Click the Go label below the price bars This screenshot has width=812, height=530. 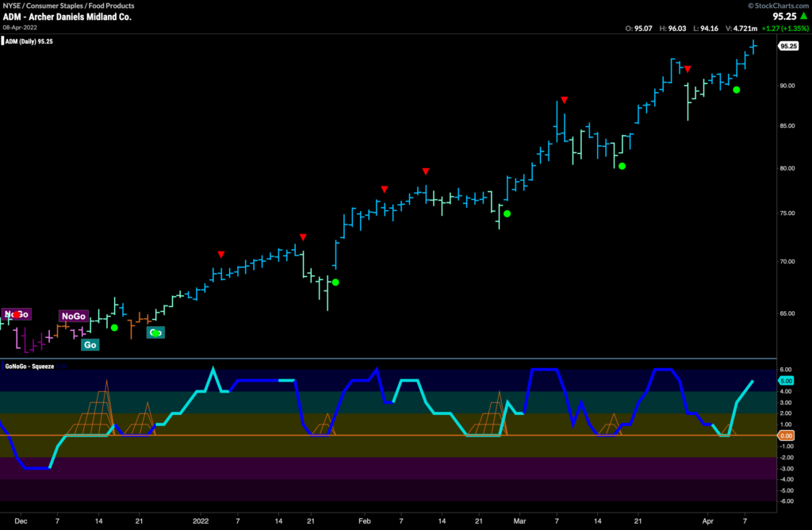(x=90, y=344)
